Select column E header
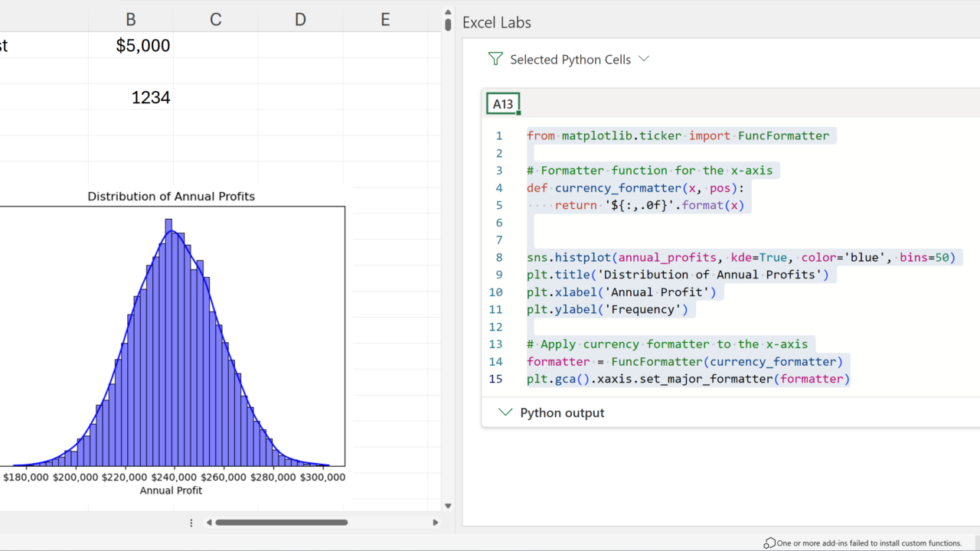 tap(385, 20)
